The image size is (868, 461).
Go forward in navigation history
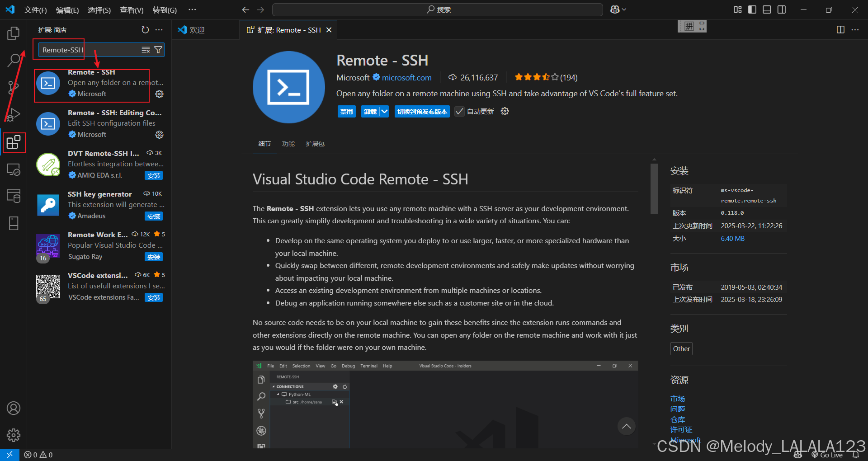[x=260, y=9]
